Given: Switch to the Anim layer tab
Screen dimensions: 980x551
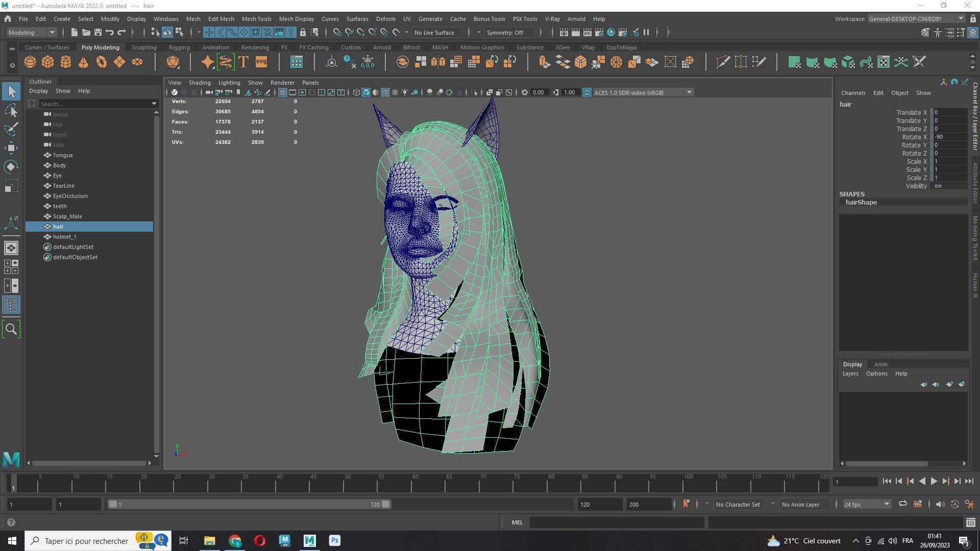Looking at the screenshot, I should tap(880, 364).
